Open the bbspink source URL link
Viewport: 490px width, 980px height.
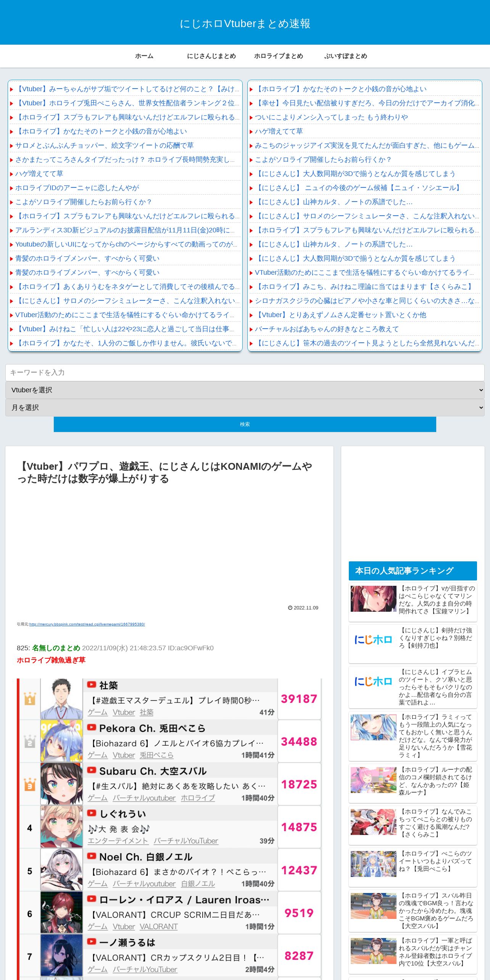point(87,624)
